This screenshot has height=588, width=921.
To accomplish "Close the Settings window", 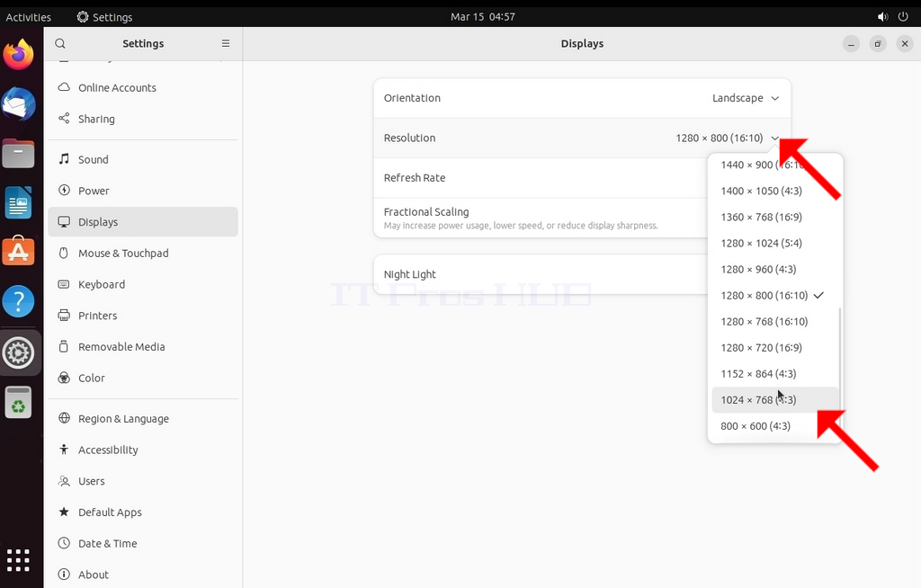I will coord(905,43).
